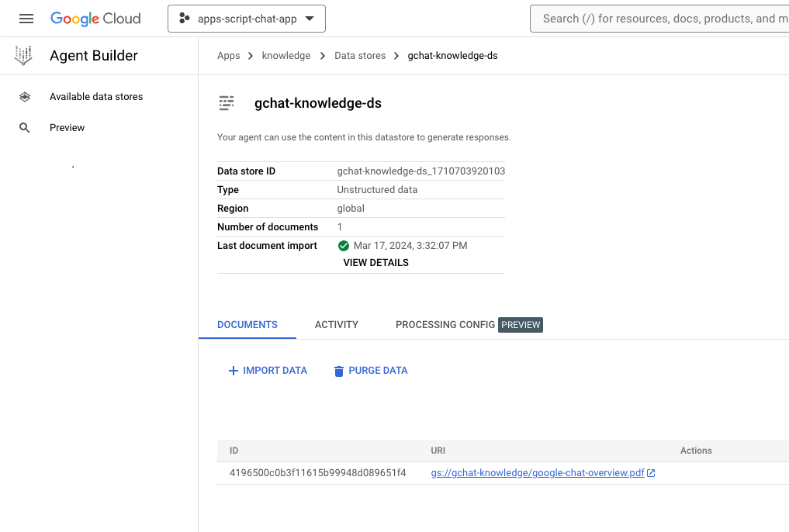Navigate to knowledge breadcrumb link
Image resolution: width=789 pixels, height=532 pixels.
tap(285, 56)
